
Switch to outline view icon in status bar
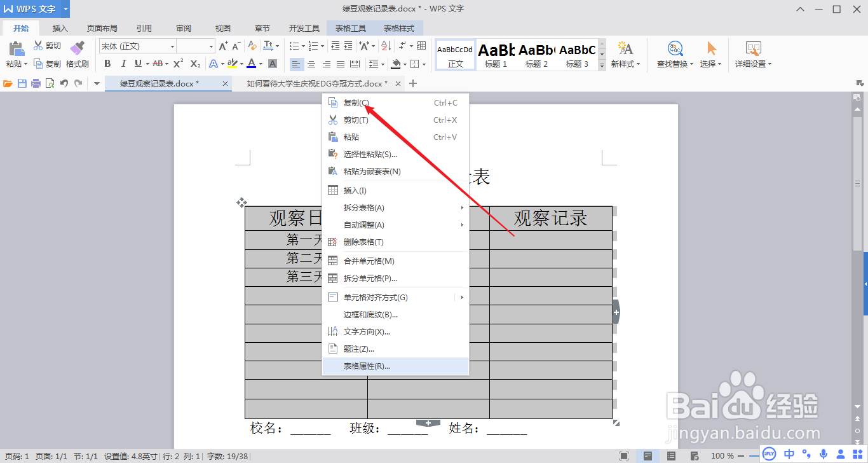pyautogui.click(x=672, y=455)
